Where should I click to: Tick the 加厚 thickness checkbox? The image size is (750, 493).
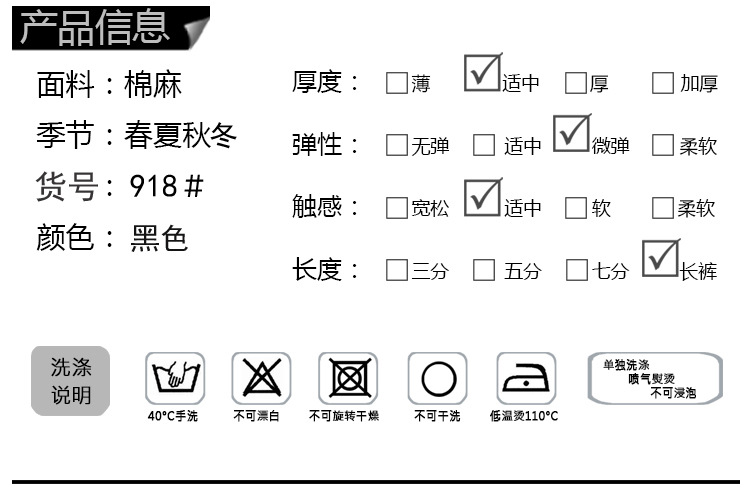tap(663, 83)
